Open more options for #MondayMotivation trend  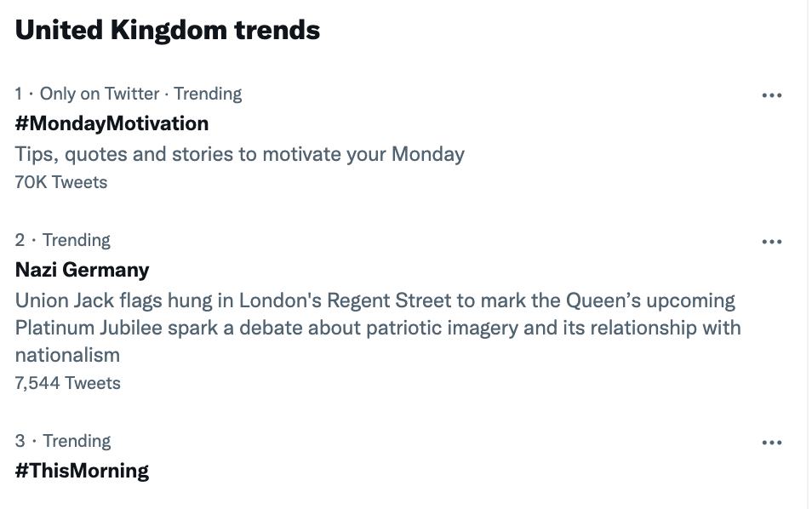click(771, 95)
